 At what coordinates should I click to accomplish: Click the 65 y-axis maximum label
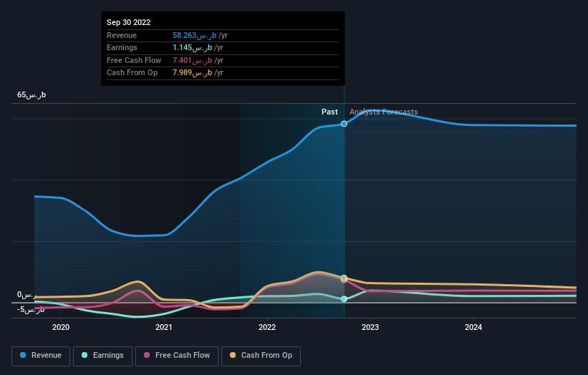click(32, 94)
